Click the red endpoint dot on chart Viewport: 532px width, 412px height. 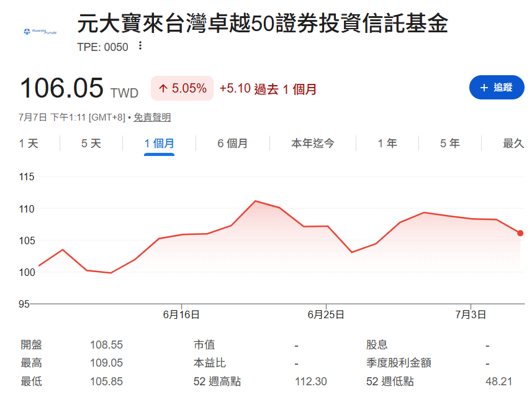pos(520,233)
